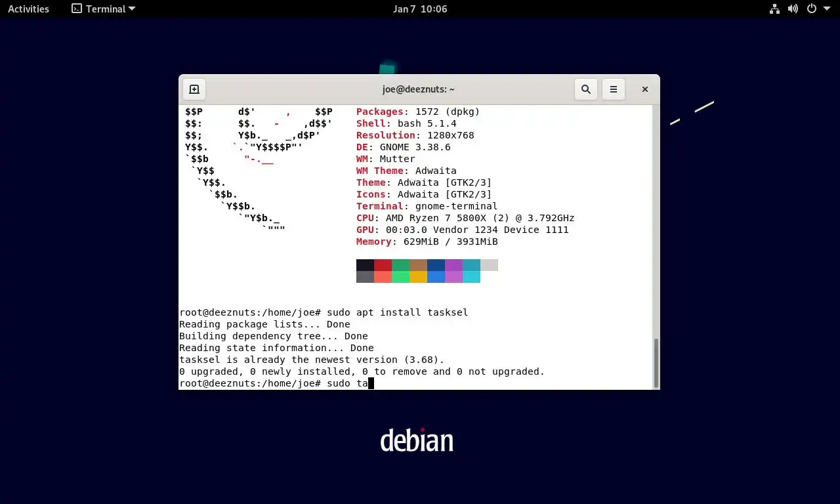Click 'Reading package lists... Done' line
The width and height of the screenshot is (840, 504).
click(x=264, y=324)
